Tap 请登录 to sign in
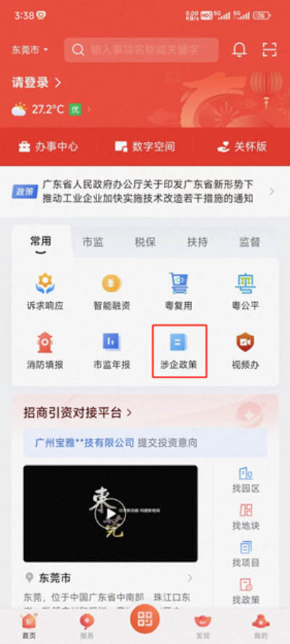This screenshot has height=644, width=290. point(36,83)
